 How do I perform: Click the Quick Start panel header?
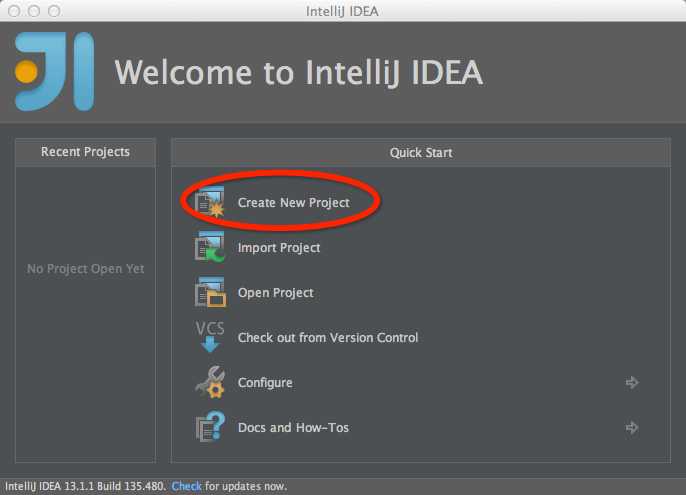421,152
